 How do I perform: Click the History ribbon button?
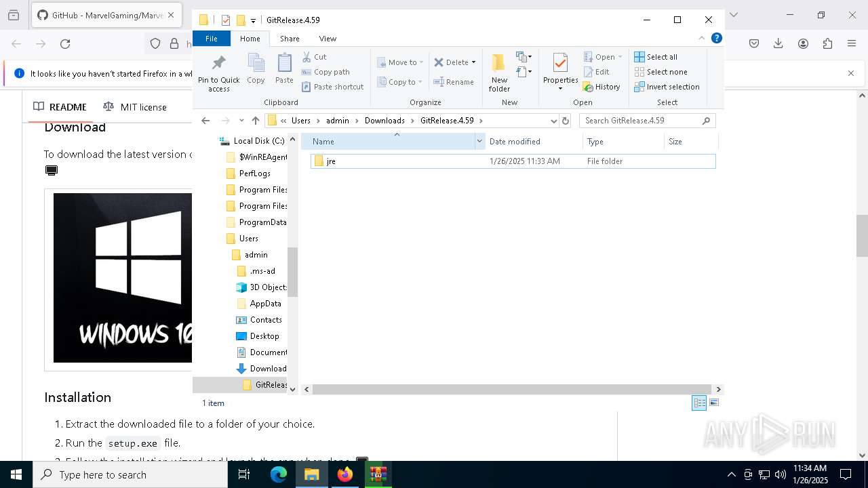coord(602,87)
